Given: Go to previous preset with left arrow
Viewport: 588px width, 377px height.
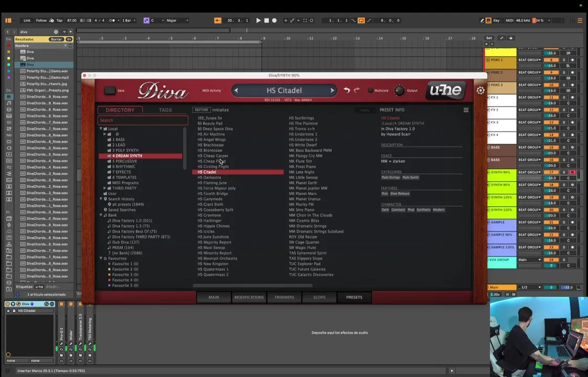Looking at the screenshot, I should [x=236, y=90].
